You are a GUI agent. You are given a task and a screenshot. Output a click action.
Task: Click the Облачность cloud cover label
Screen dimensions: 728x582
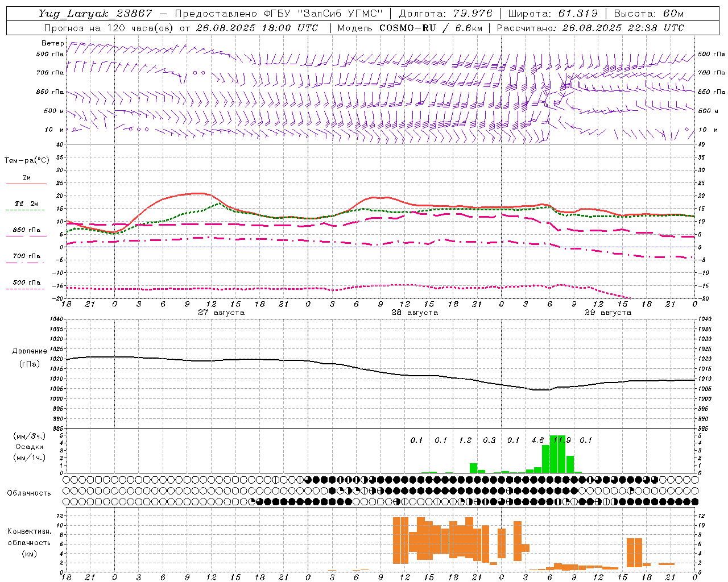29,493
